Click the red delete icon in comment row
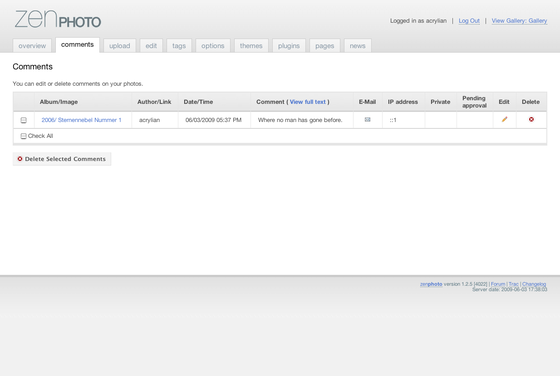 pyautogui.click(x=531, y=119)
